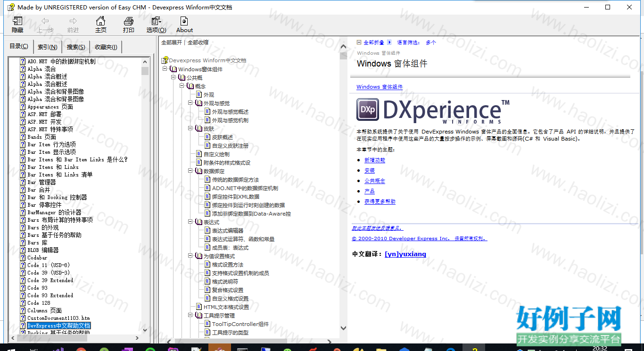The width and height of the screenshot is (644, 351).
Task: Collapse the 概念 tree node
Action: tap(182, 86)
